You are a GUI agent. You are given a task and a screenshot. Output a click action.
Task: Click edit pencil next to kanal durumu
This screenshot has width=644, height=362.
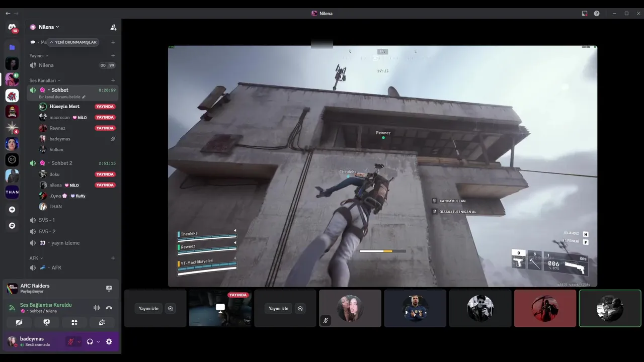[x=84, y=97]
